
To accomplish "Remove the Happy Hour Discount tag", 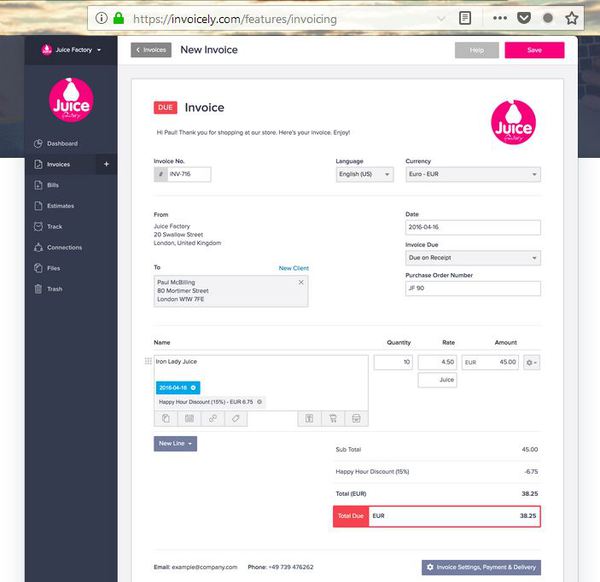I will click(x=259, y=402).
